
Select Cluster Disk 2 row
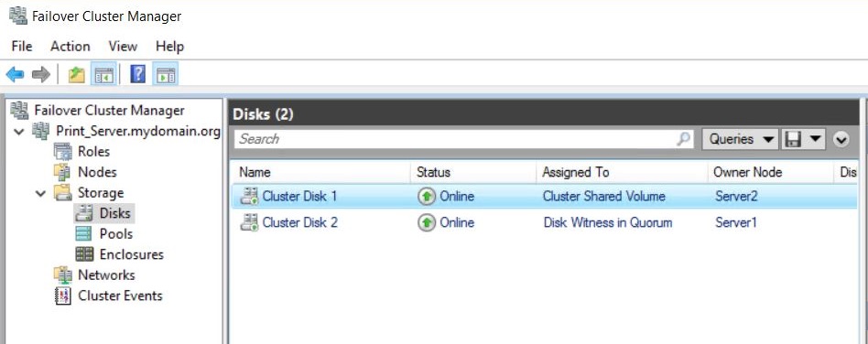pyautogui.click(x=544, y=223)
